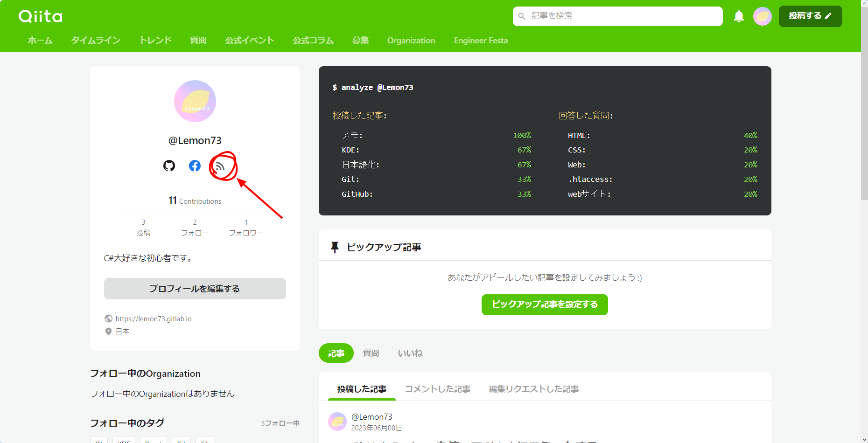Click the Qiita logo
The image size is (868, 443).
coord(40,16)
